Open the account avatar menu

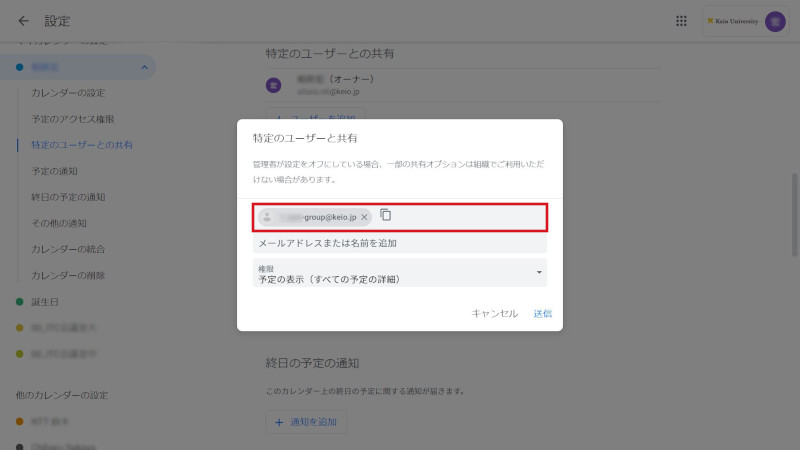[775, 21]
